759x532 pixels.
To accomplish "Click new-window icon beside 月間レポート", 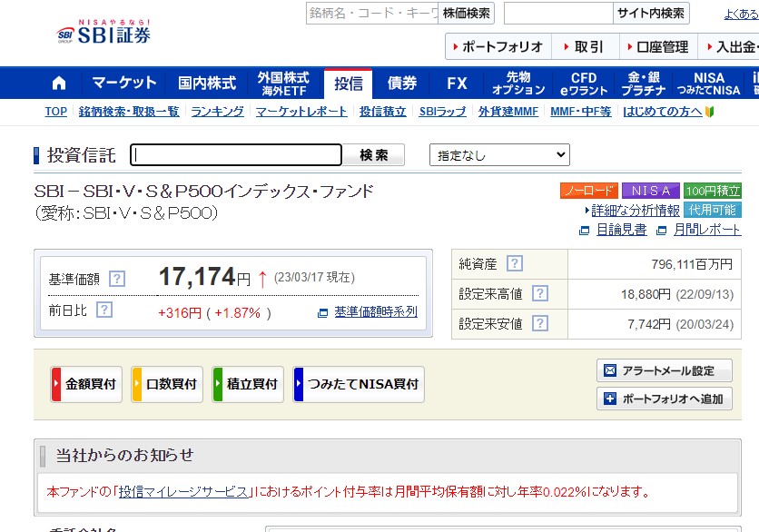I will 661,231.
